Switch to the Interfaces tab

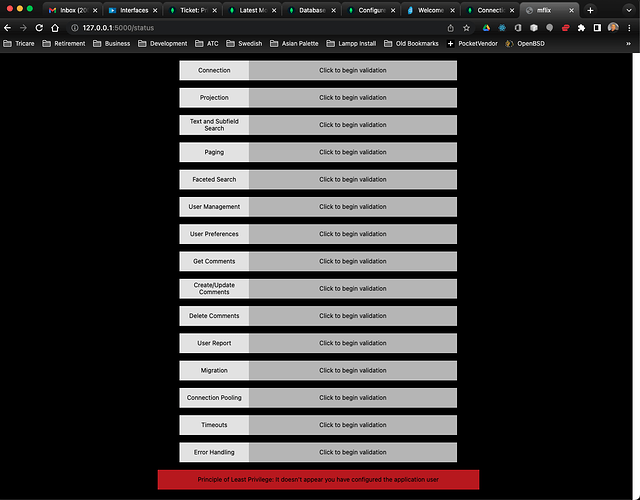click(x=133, y=10)
